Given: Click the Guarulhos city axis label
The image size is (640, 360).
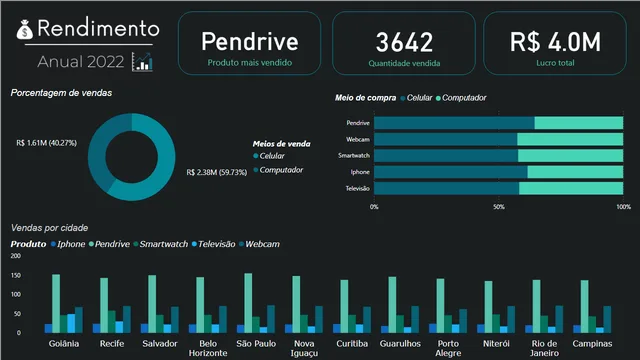Looking at the screenshot, I should pyautogui.click(x=400, y=344).
